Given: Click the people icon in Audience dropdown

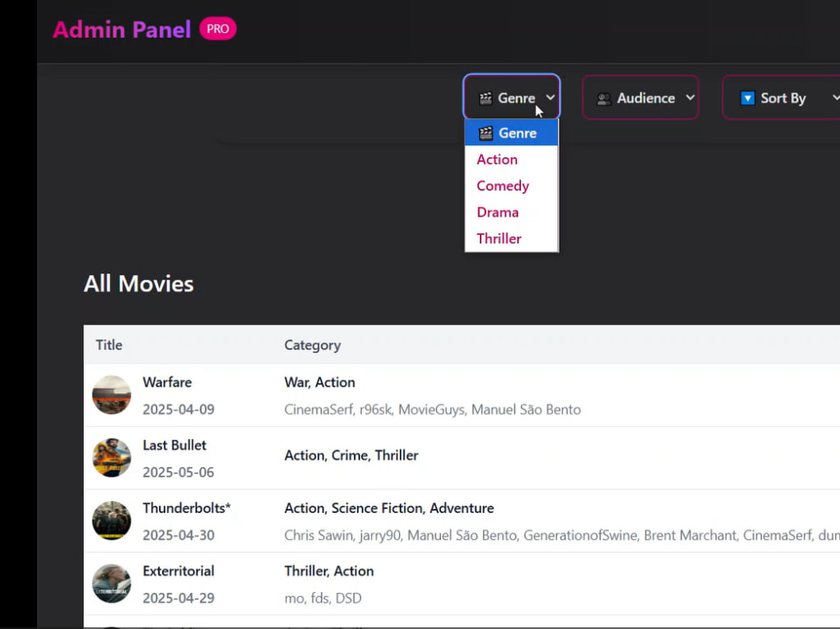Looking at the screenshot, I should tap(604, 98).
